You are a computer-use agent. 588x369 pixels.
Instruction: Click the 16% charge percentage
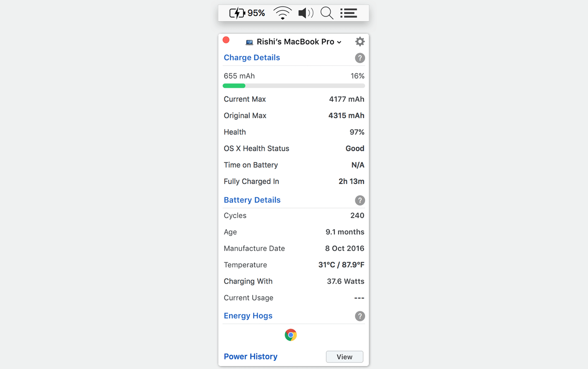(x=357, y=76)
